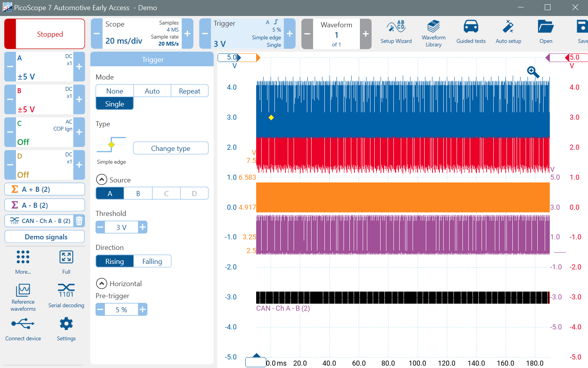
Task: Decrease the Threshold value
Action: (100, 227)
